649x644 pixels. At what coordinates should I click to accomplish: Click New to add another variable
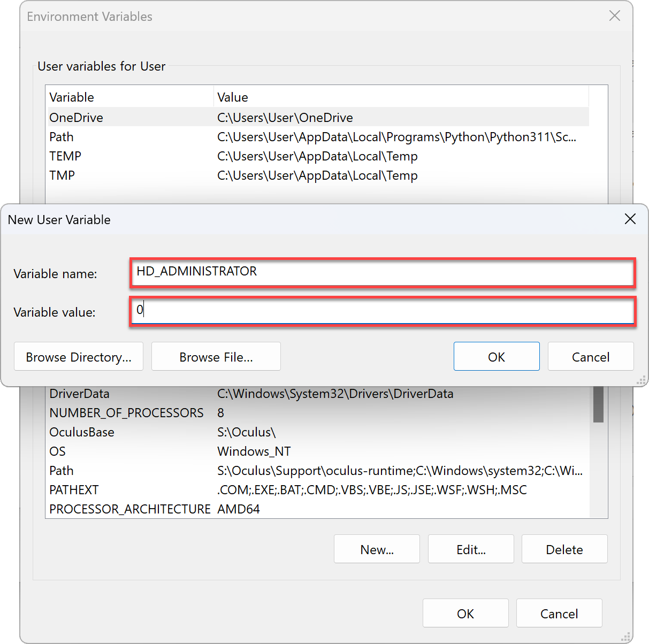[x=377, y=549]
